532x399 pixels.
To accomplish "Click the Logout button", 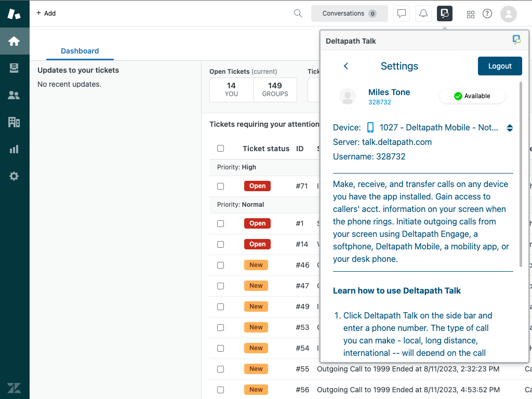I will (x=500, y=66).
